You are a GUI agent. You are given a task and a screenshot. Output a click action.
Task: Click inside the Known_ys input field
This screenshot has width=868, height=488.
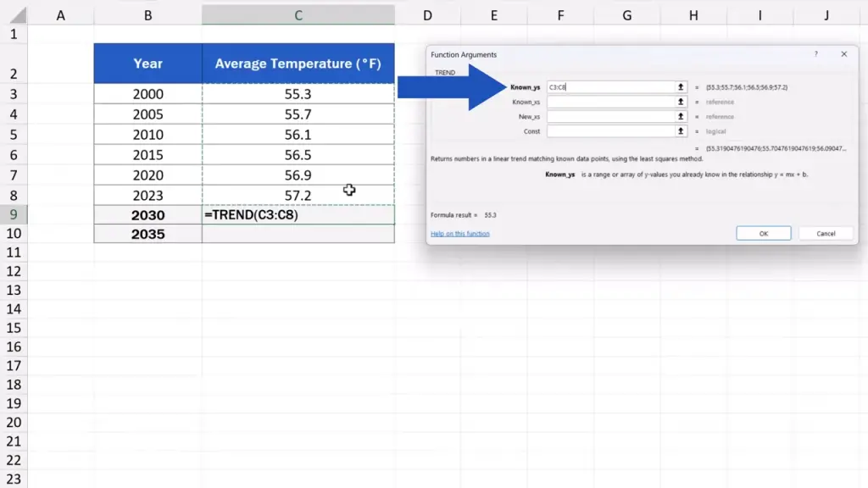(610, 87)
